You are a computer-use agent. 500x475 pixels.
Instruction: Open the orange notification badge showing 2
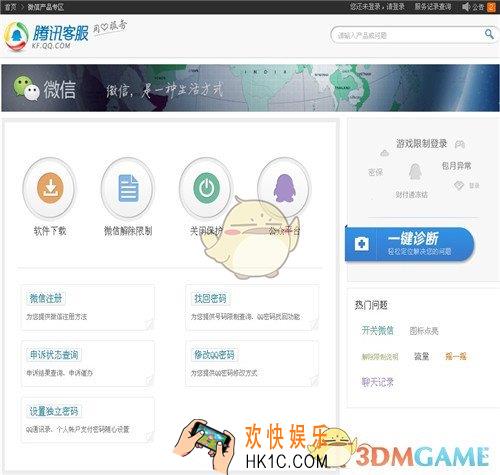pos(491,7)
